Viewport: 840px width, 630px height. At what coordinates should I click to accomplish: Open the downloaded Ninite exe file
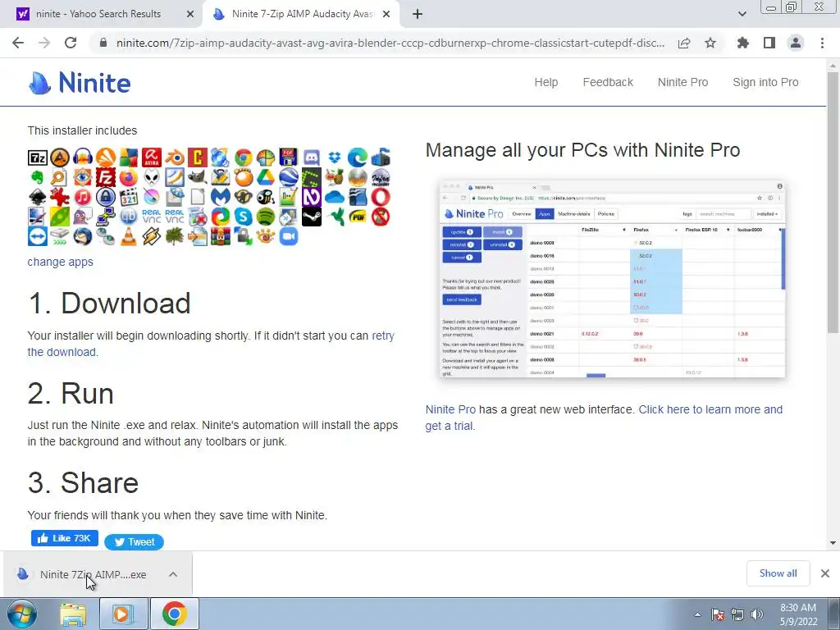(x=94, y=574)
